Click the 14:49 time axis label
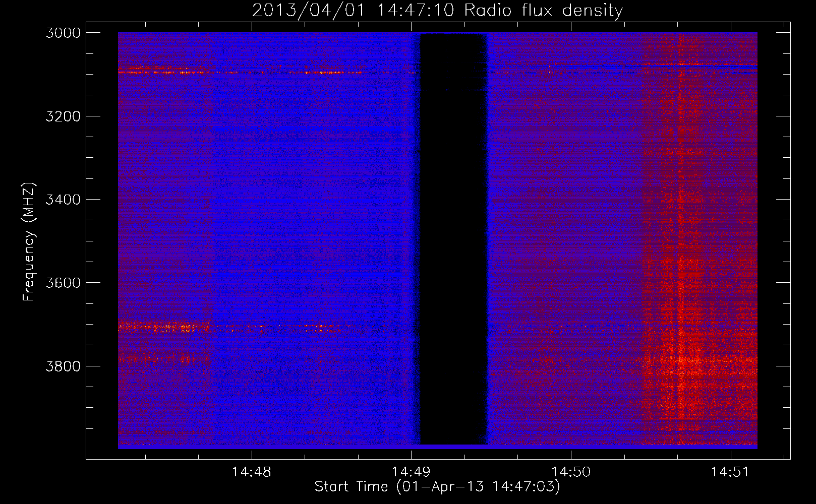Screen dimensions: 816x504 [411, 472]
